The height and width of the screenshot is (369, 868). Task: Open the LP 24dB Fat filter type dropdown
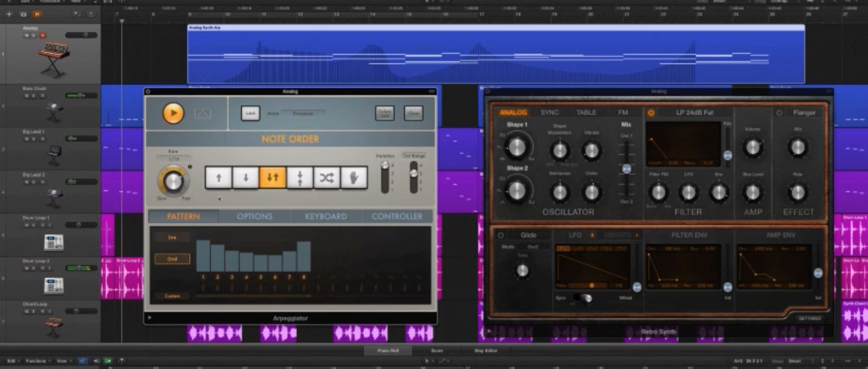694,112
